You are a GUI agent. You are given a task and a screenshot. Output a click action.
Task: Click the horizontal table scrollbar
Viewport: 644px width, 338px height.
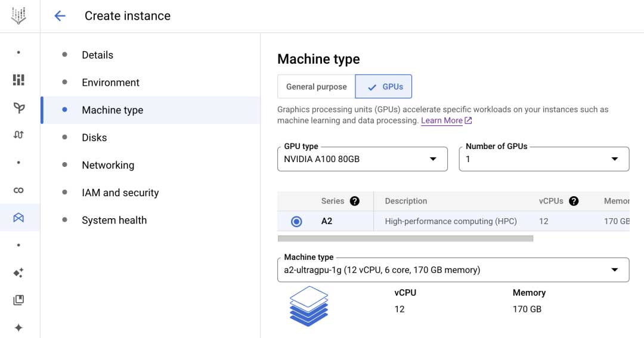[405, 238]
